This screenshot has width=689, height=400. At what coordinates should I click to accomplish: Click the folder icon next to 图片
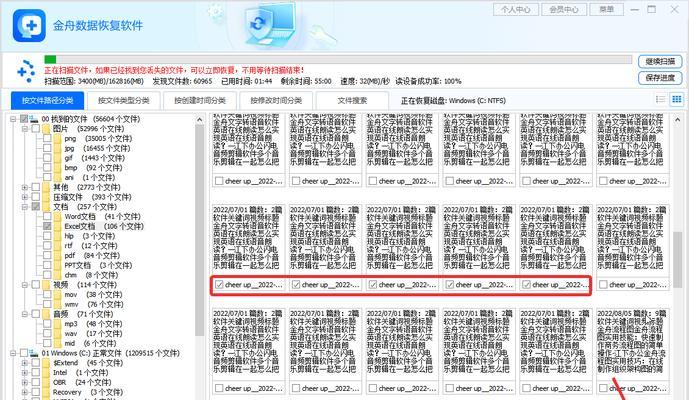point(47,128)
